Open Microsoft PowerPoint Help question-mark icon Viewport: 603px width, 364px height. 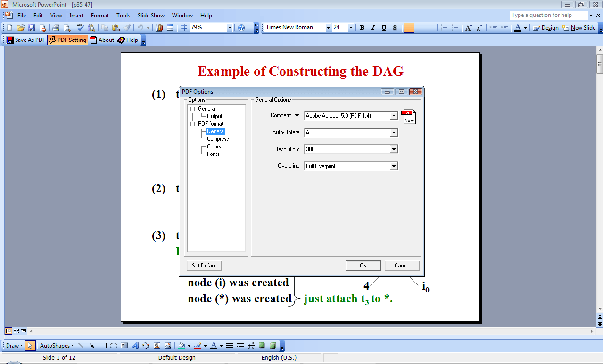click(241, 28)
